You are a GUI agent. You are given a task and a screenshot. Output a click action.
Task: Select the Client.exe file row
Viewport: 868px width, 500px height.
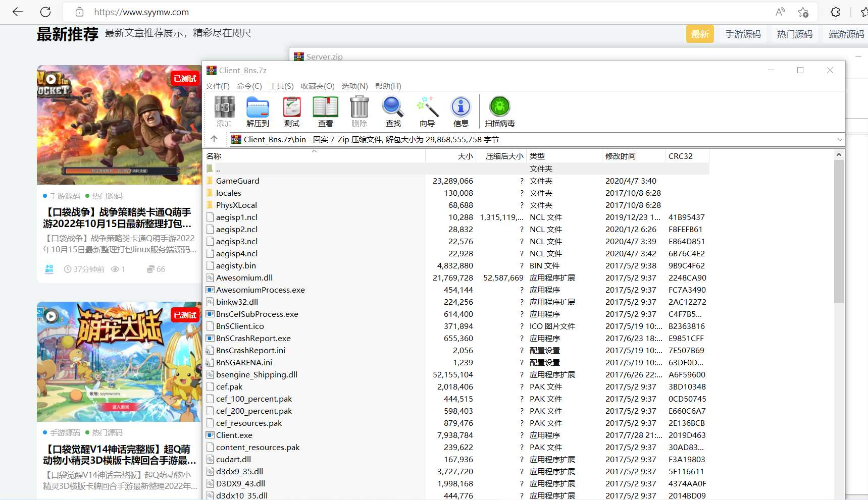[x=457, y=435]
